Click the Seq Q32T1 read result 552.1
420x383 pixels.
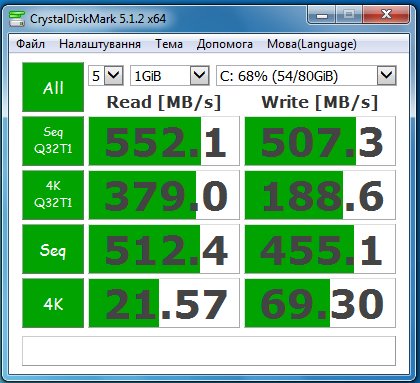point(164,141)
